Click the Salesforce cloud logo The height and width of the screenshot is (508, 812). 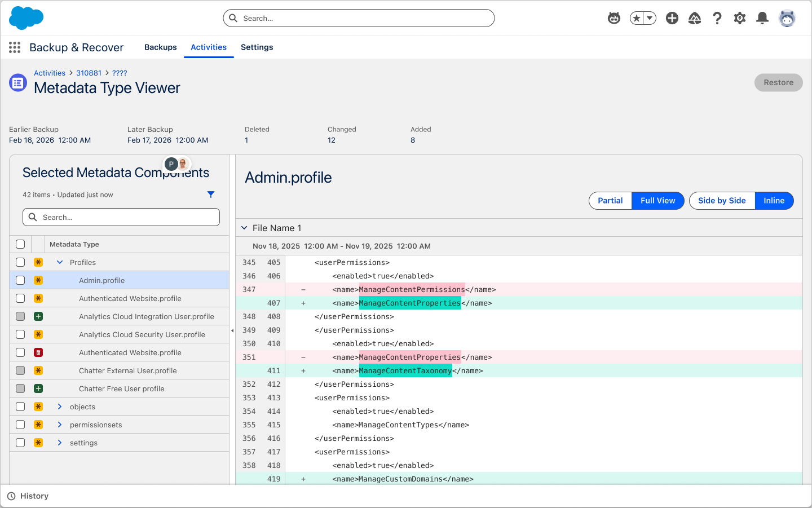[x=27, y=18]
